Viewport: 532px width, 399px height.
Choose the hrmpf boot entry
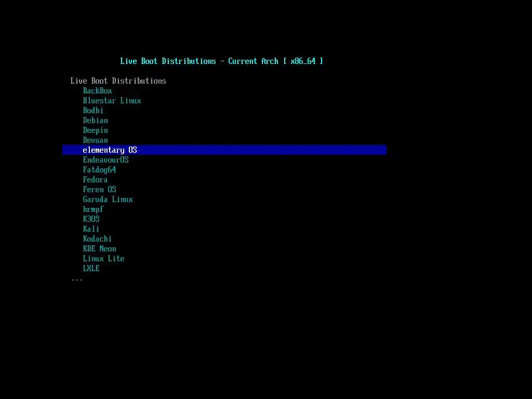94,209
